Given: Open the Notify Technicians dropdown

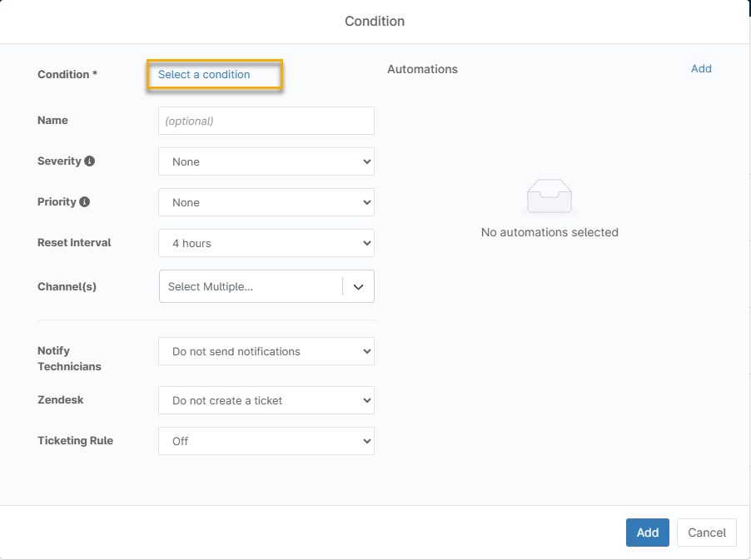Looking at the screenshot, I should click(x=266, y=352).
